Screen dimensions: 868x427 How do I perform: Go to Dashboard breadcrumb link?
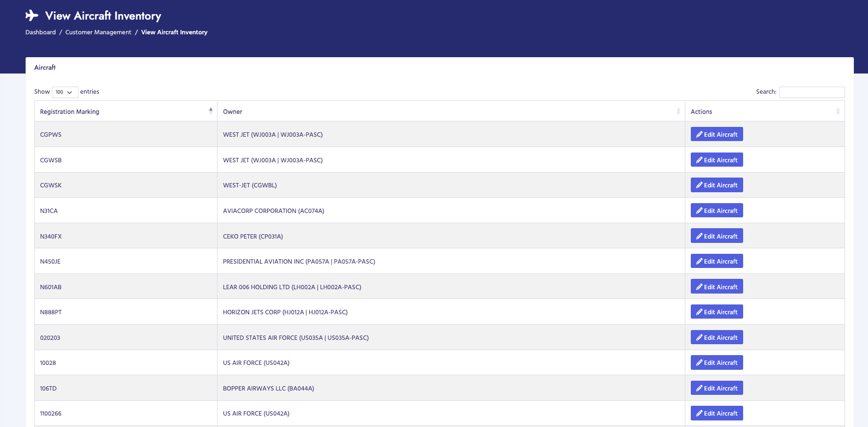[40, 32]
